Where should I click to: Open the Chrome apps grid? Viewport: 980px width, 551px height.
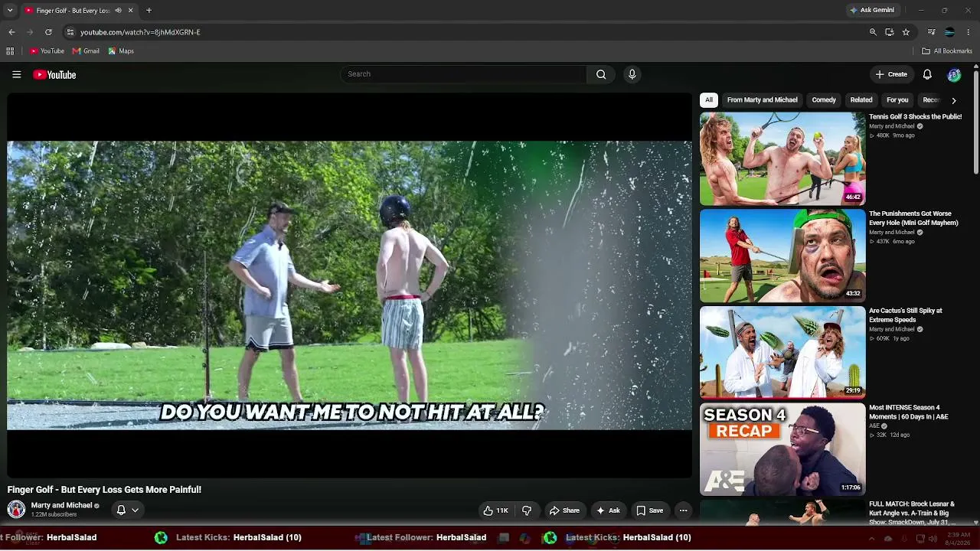coord(10,51)
